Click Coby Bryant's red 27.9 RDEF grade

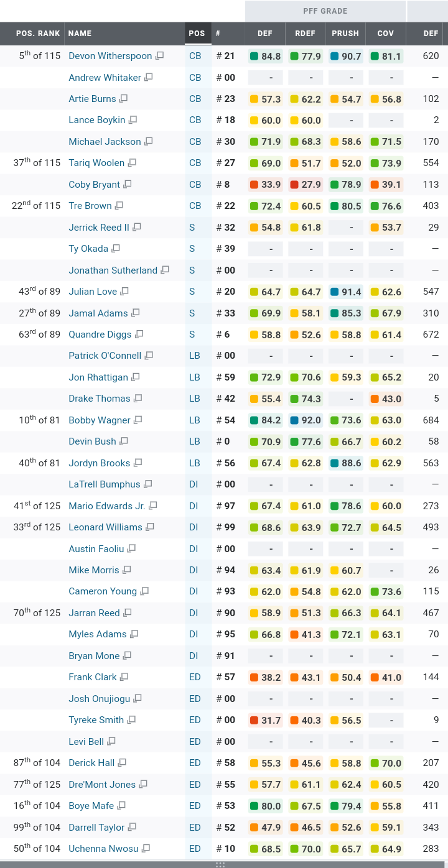[x=306, y=185]
